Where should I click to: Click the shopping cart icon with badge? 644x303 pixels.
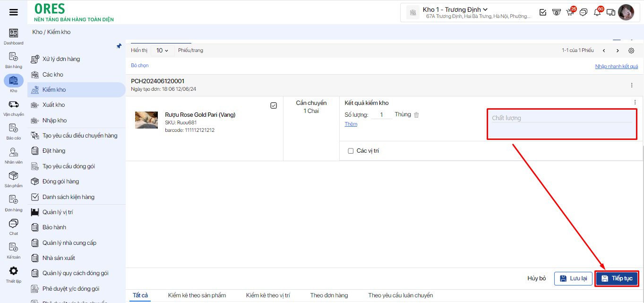pyautogui.click(x=570, y=12)
